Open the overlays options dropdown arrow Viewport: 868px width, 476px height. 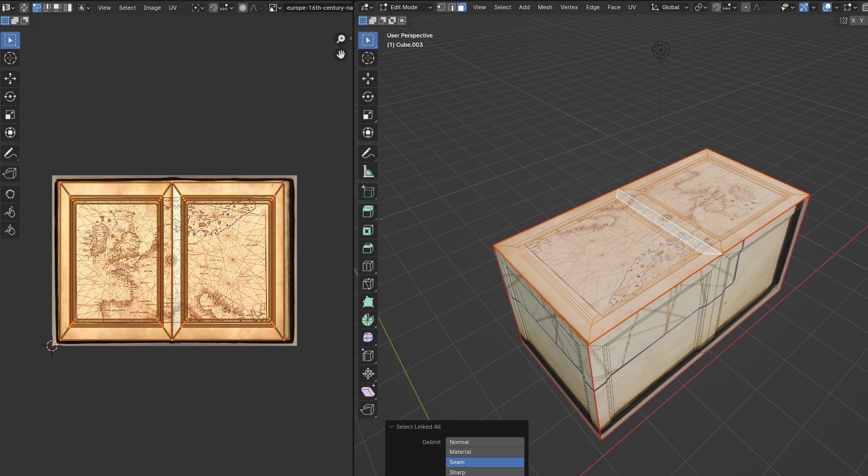point(837,7)
